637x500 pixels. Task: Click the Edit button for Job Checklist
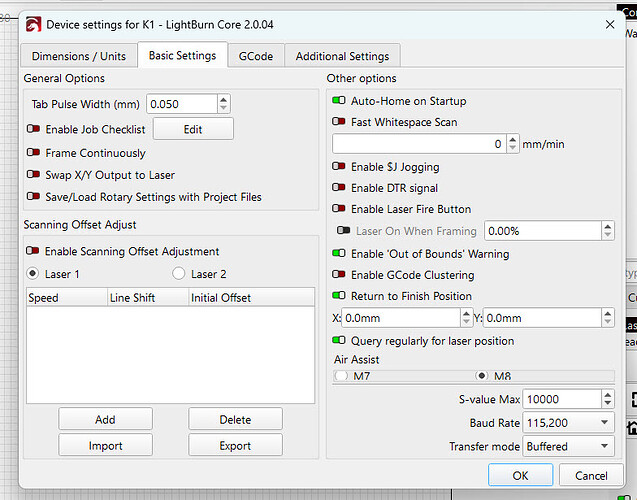(192, 129)
